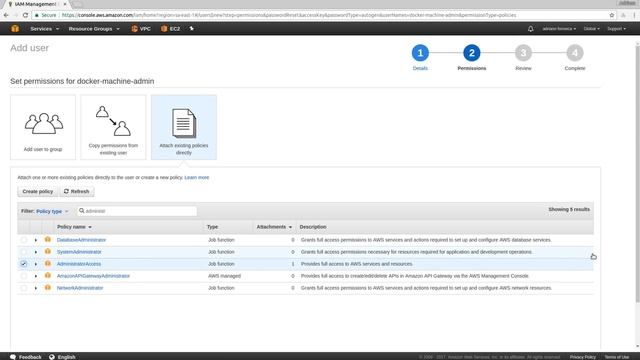The width and height of the screenshot is (640, 360).
Task: Expand the DatabaseAdministrator policy row arrow
Action: click(36, 240)
